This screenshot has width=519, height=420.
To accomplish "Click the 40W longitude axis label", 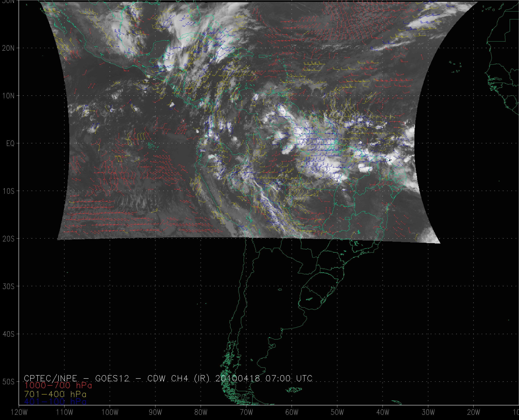I will 383,412.
